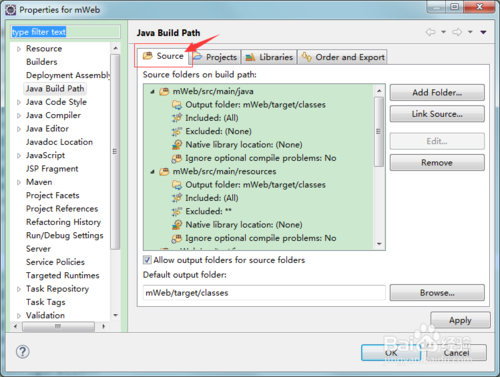The height and width of the screenshot is (377, 500).
Task: Click Excluded (None) filter icon
Action: [x=177, y=131]
